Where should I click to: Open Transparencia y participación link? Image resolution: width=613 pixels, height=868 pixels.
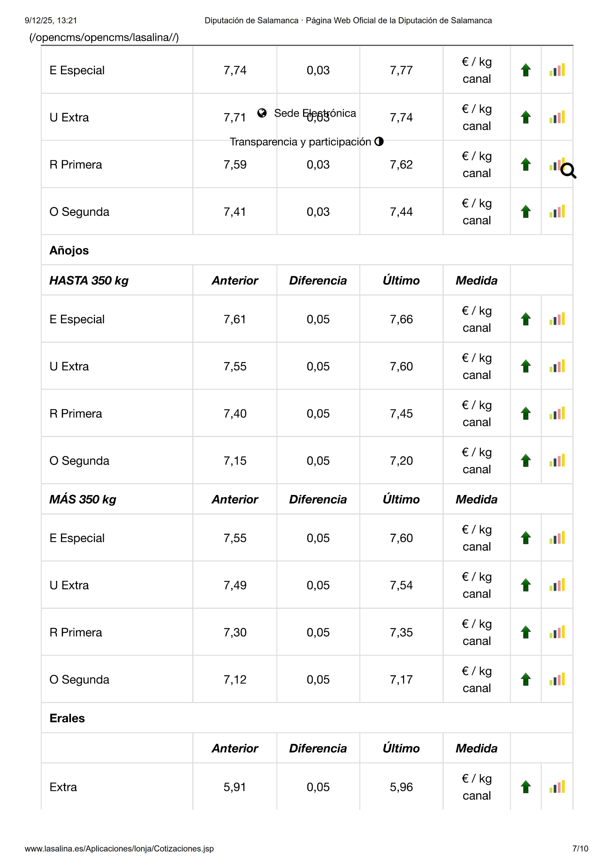300,142
